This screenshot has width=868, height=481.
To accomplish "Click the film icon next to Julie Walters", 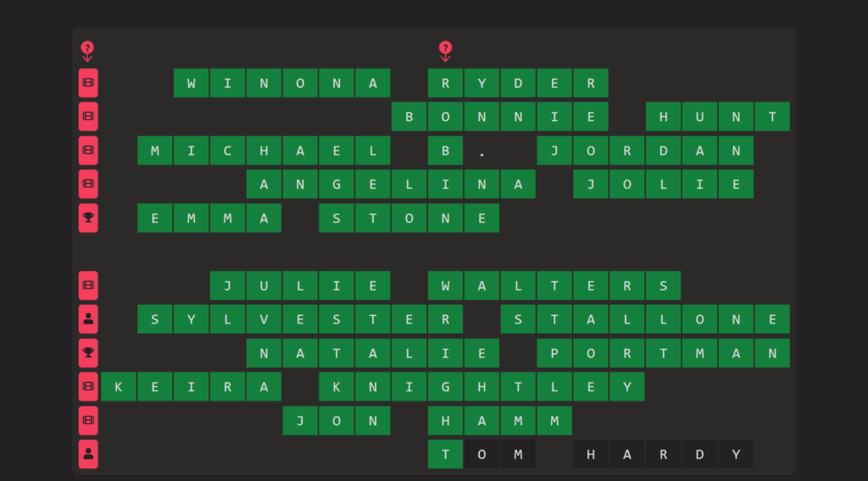I will tap(88, 285).
